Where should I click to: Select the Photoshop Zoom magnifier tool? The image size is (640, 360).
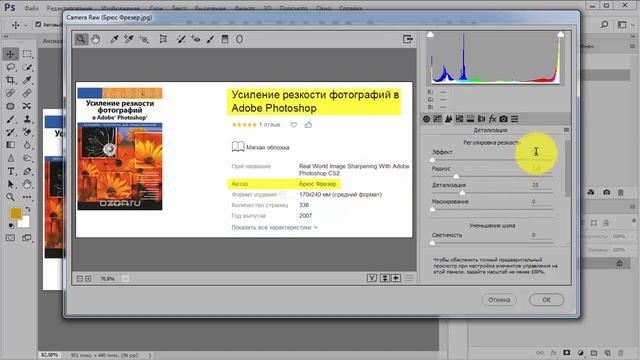pyautogui.click(x=11, y=198)
